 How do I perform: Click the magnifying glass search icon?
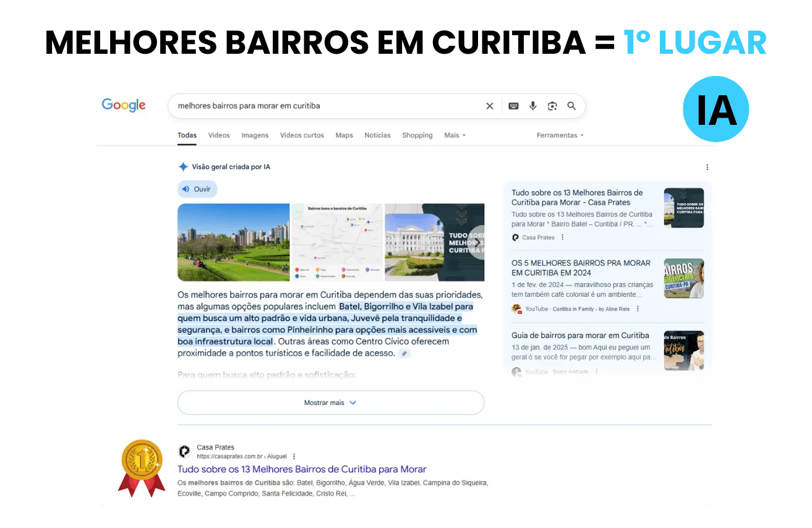click(571, 106)
